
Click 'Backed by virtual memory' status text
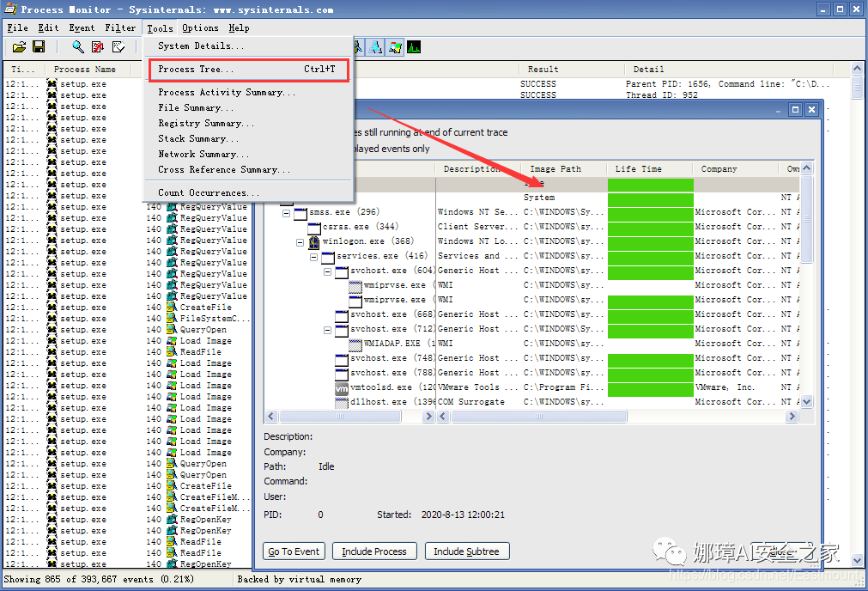pos(300,580)
